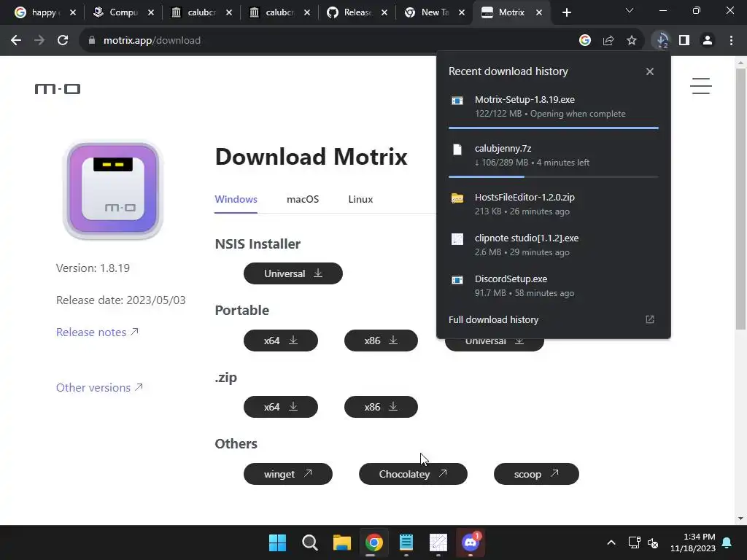Select the Linux platform tab
The height and width of the screenshot is (560, 747).
[360, 199]
